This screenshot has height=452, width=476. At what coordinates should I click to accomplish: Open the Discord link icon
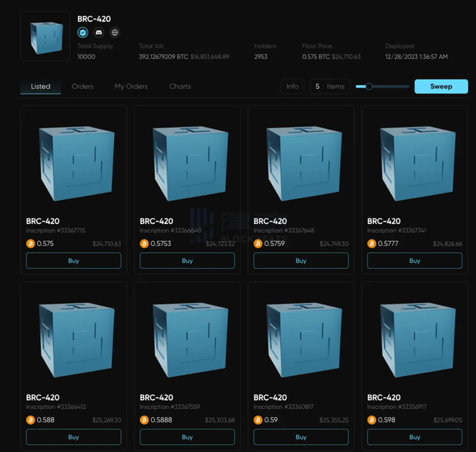click(x=99, y=33)
